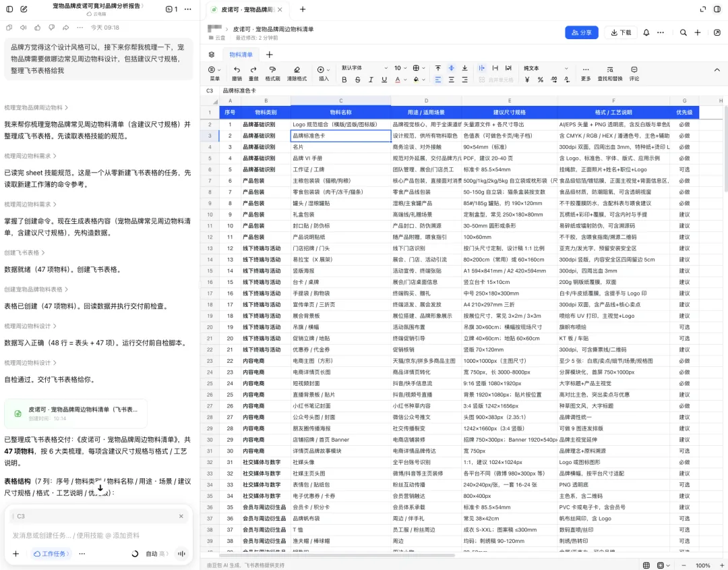Open a new tab beside the document tab
Screen dimensions: 728x570
coord(303,9)
